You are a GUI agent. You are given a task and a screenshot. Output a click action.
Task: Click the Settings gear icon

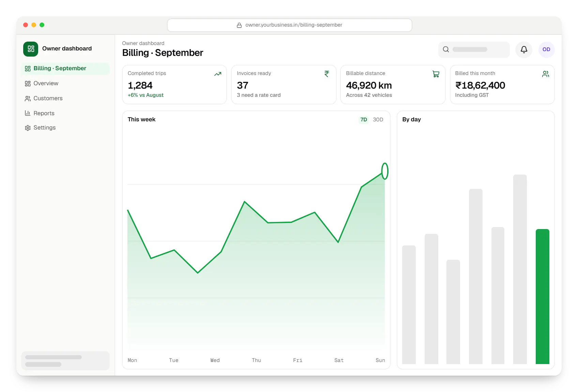tap(28, 128)
